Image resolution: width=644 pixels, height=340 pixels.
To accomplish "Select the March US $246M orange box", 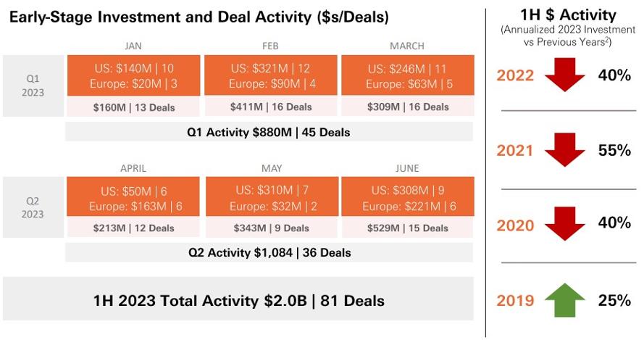I will click(408, 75).
